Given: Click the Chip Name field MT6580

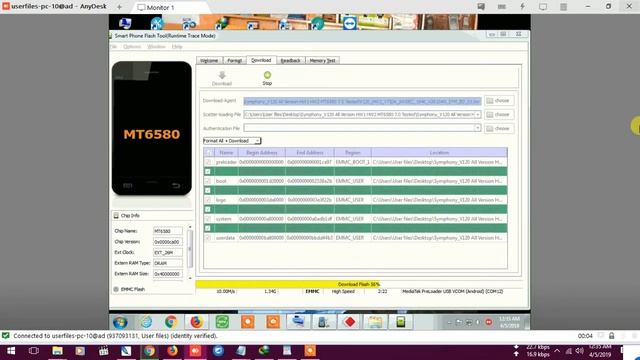Looking at the screenshot, I should [168, 231].
